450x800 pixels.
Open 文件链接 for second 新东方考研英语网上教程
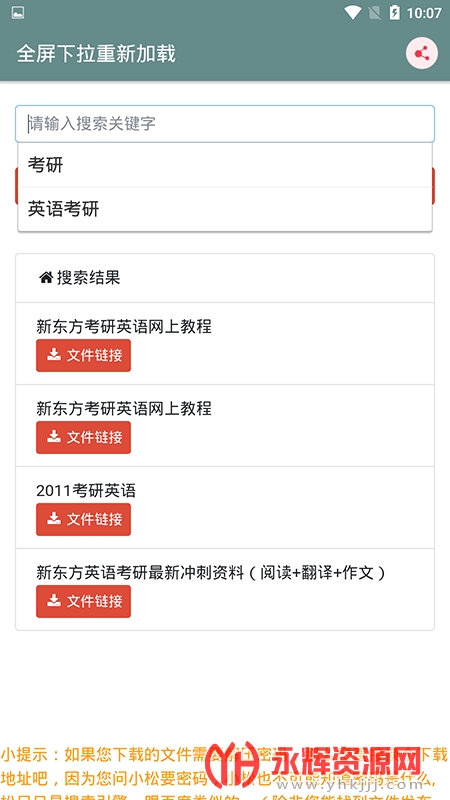[83, 437]
